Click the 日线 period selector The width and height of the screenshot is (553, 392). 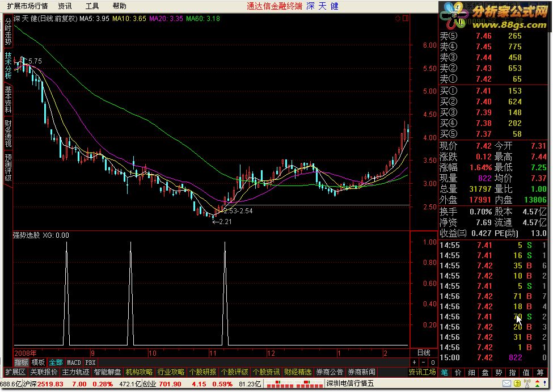[x=424, y=352]
